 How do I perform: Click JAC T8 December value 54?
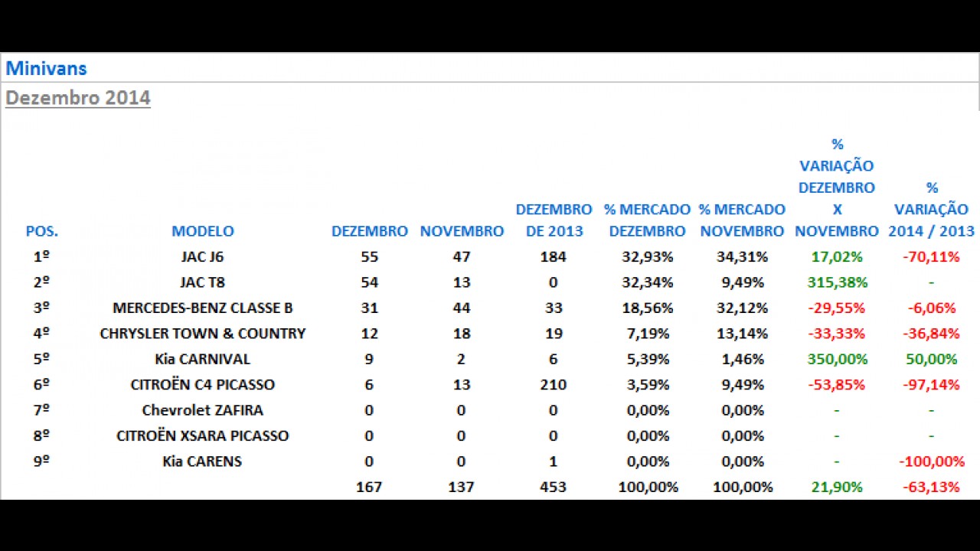pos(370,282)
